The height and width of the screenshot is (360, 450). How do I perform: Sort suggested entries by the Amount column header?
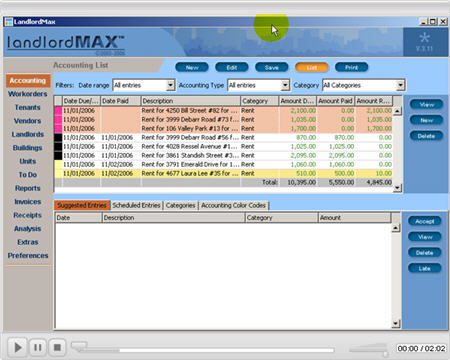click(x=354, y=218)
